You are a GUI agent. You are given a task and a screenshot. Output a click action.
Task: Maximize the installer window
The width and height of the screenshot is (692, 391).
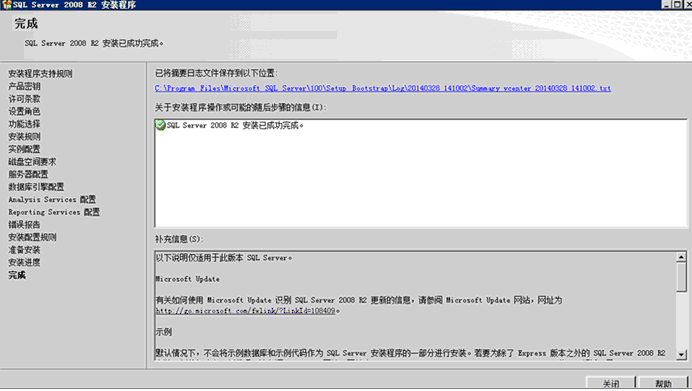tap(677, 5)
